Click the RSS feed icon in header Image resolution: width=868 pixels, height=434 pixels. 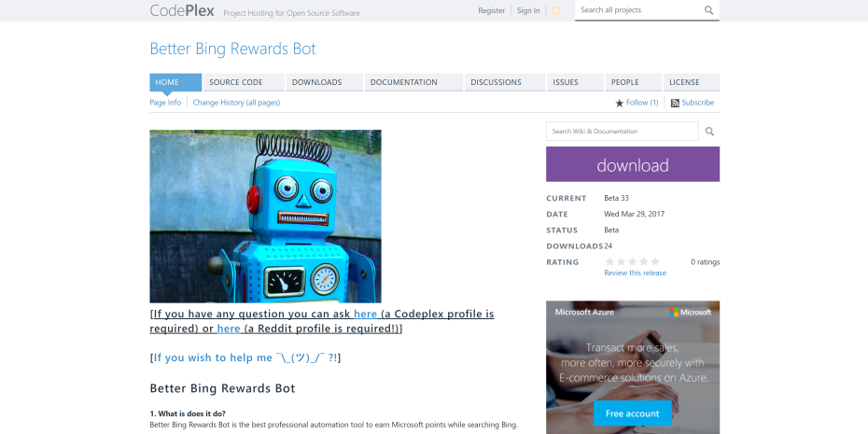(556, 11)
